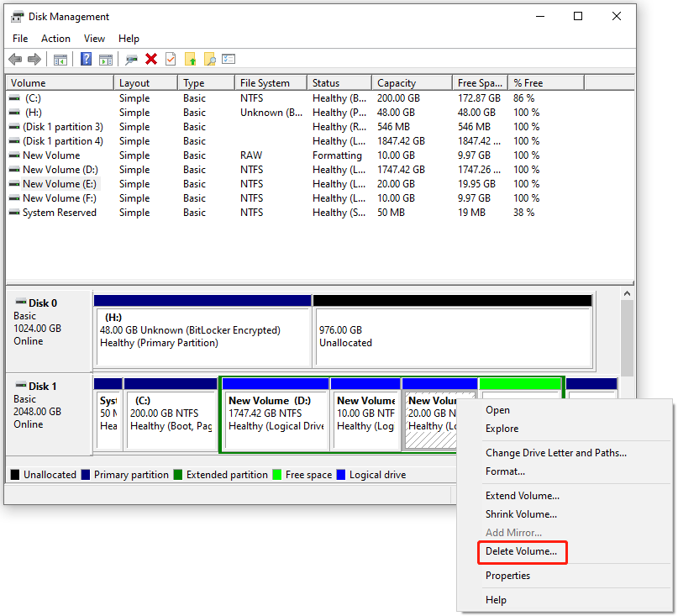
Task: Select Explore in the context menu
Action: click(x=502, y=429)
